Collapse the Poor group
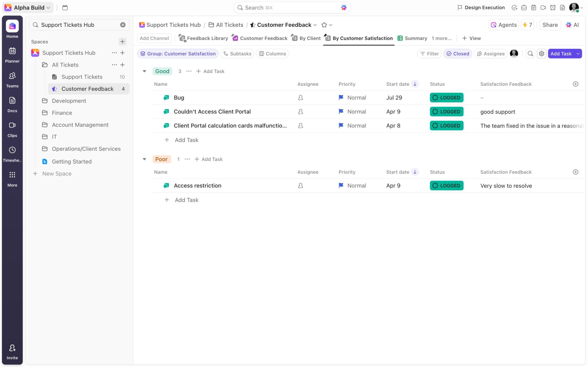Image resolution: width=588 pixels, height=367 pixels. tap(144, 159)
